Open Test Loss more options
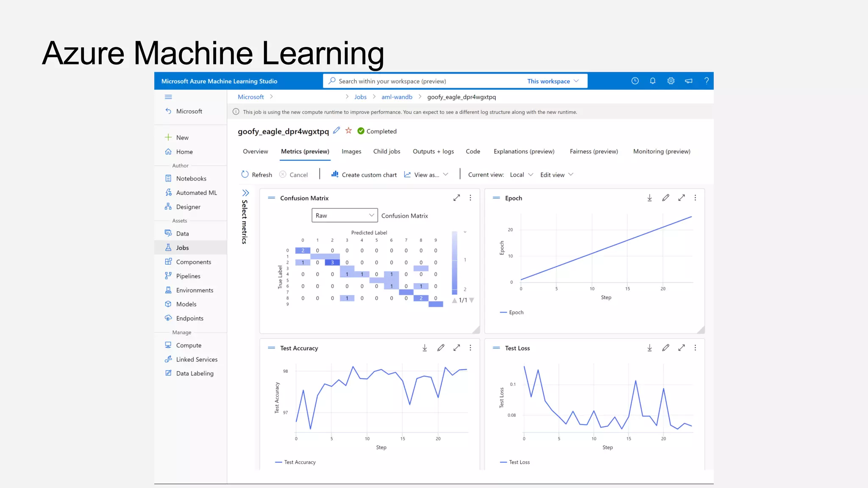 (x=696, y=348)
